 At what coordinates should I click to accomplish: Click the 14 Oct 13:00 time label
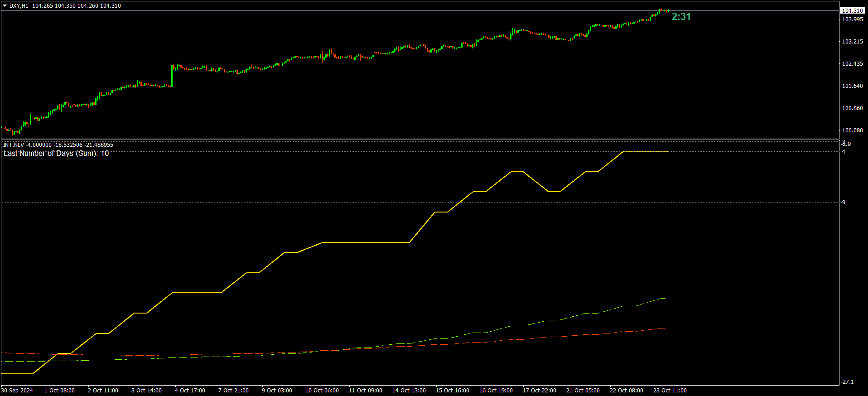(x=409, y=391)
